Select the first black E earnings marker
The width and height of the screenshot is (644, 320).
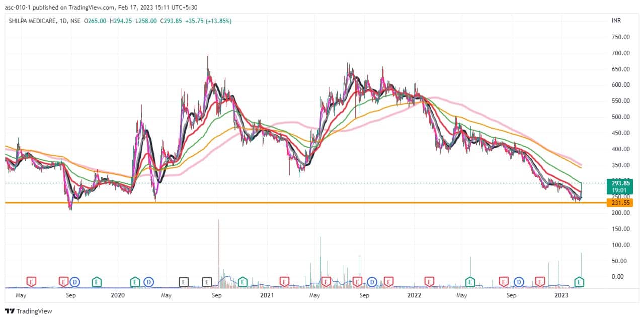tap(184, 282)
